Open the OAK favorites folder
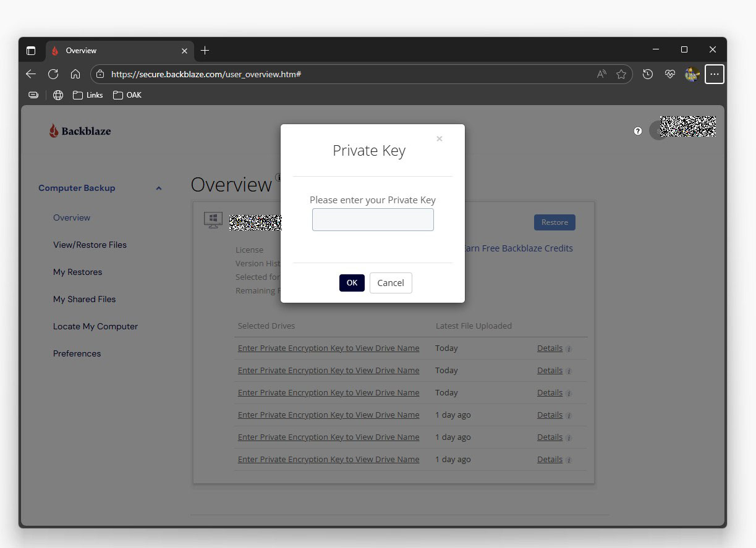Viewport: 756px width, 548px height. click(x=127, y=95)
